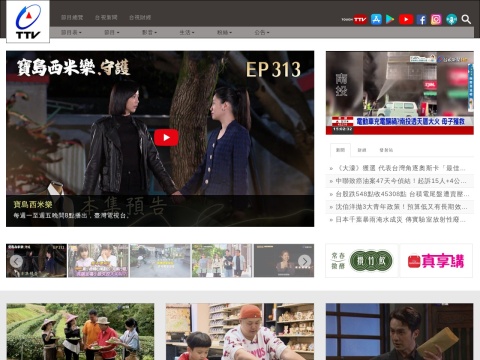Click the TTV logo home link
Viewport: 480px width, 360px height.
point(28,22)
